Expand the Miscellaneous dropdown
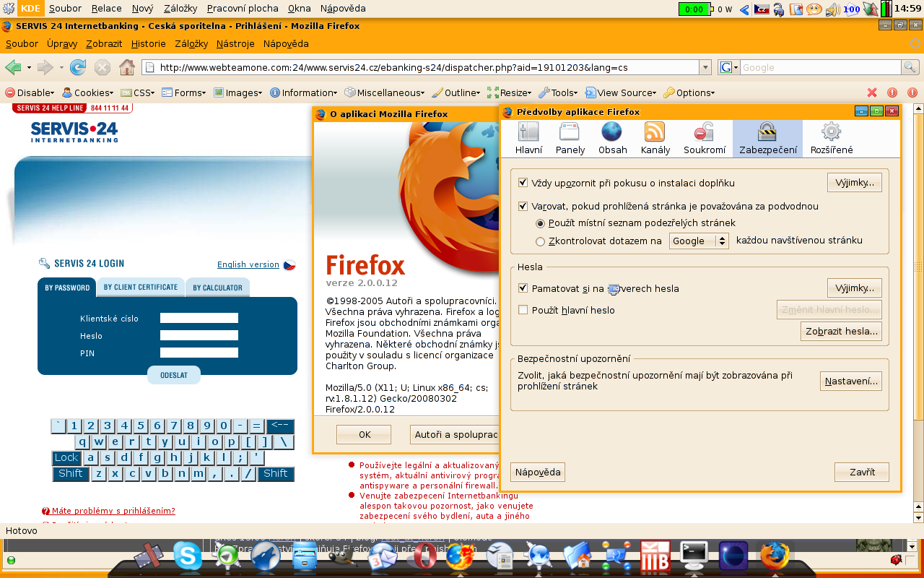 click(x=385, y=92)
